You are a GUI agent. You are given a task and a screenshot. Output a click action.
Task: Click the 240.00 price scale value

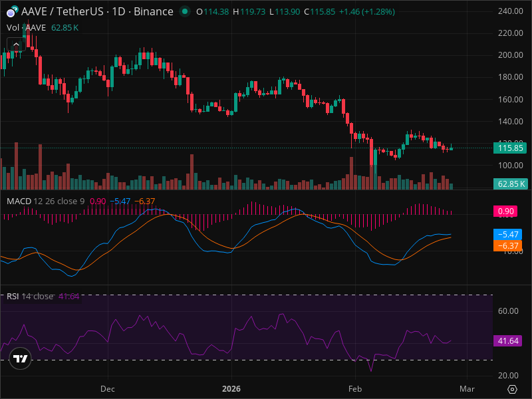point(510,11)
